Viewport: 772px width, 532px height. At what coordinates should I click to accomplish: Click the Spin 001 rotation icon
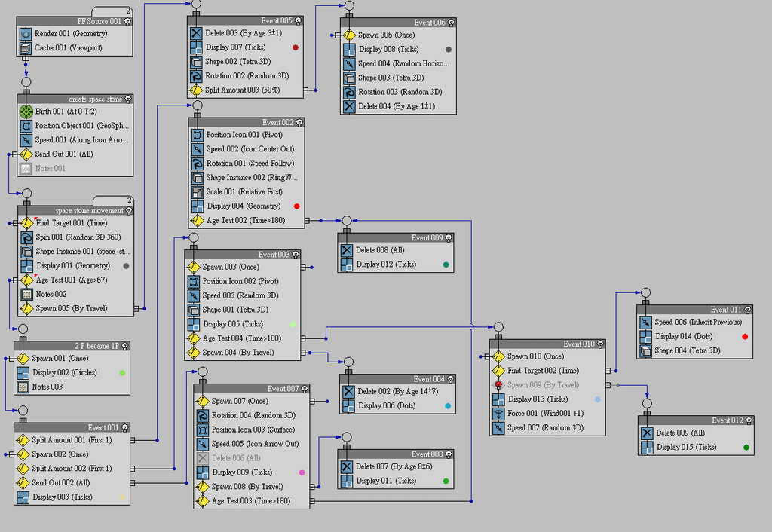[26, 237]
